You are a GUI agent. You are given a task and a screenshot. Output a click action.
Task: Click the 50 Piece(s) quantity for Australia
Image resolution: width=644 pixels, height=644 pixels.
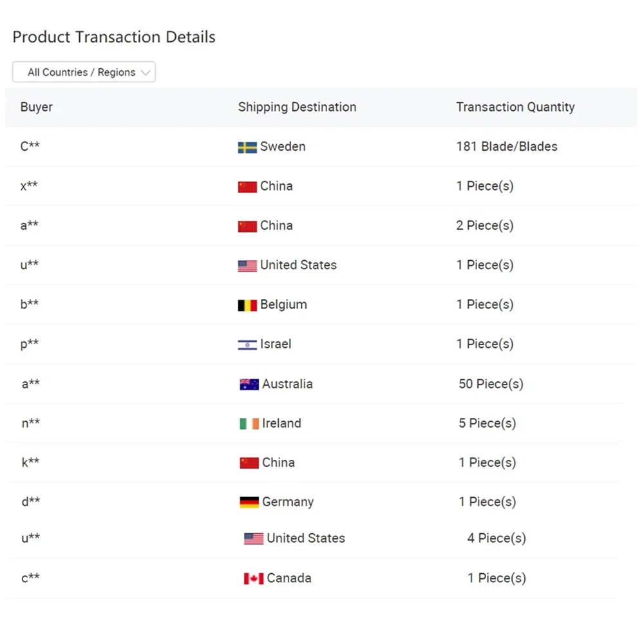pyautogui.click(x=491, y=384)
